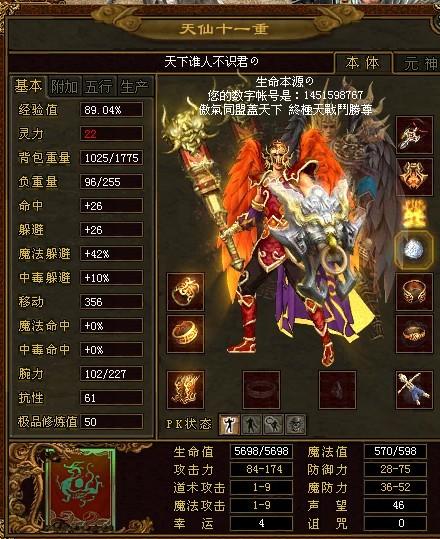Switch to the 附加 tab
Image resolution: width=440 pixels, height=539 pixels.
click(64, 86)
